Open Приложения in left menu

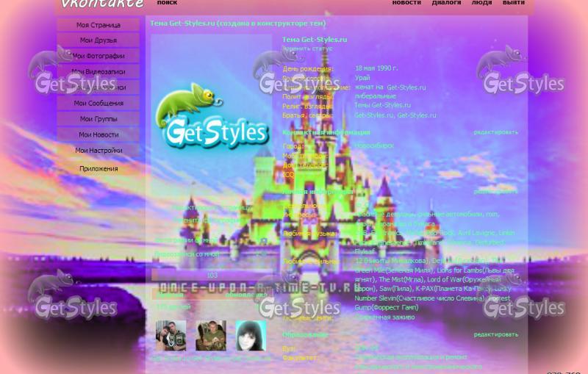98,169
